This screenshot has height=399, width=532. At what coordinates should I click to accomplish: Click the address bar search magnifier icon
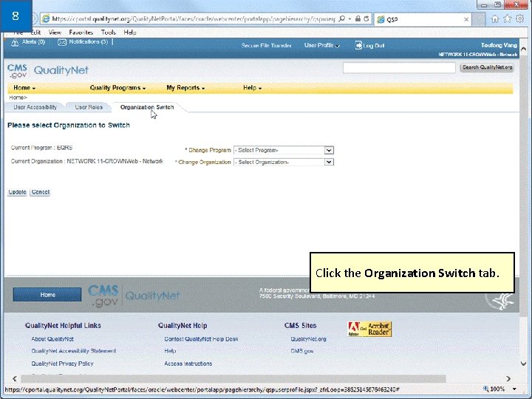[x=342, y=18]
